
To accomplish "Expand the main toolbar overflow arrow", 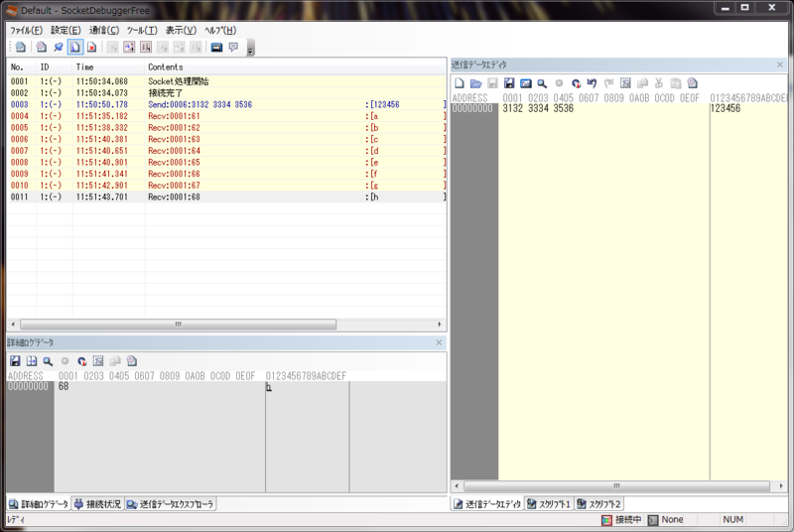I will [x=250, y=48].
